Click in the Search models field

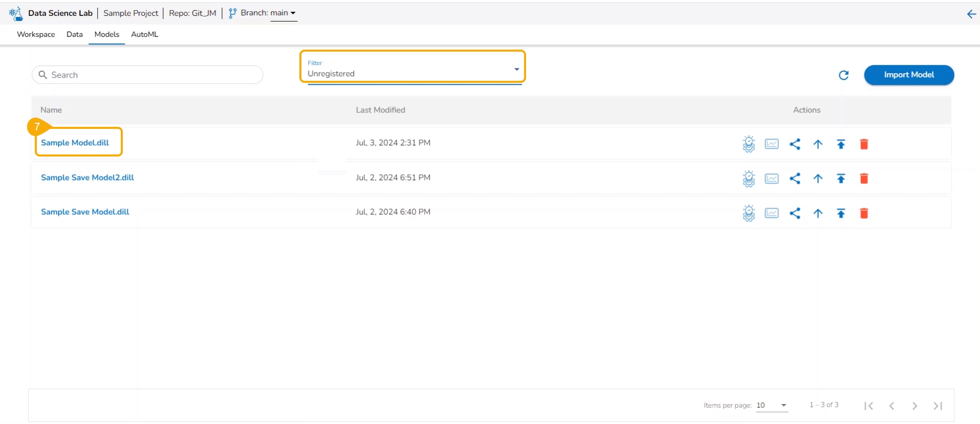154,75
